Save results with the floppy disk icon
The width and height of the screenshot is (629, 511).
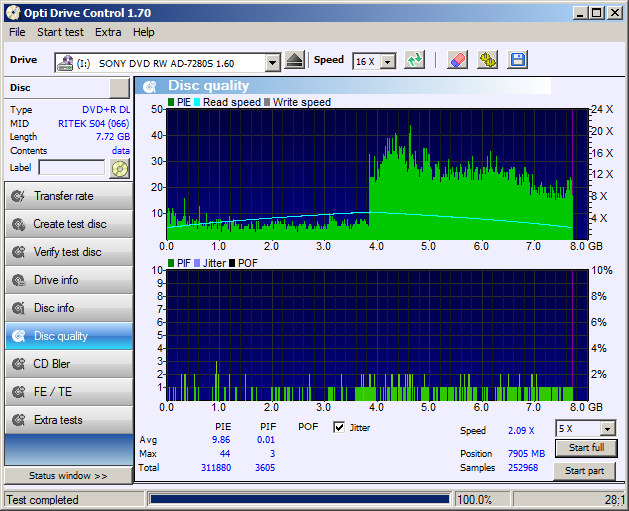[517, 61]
